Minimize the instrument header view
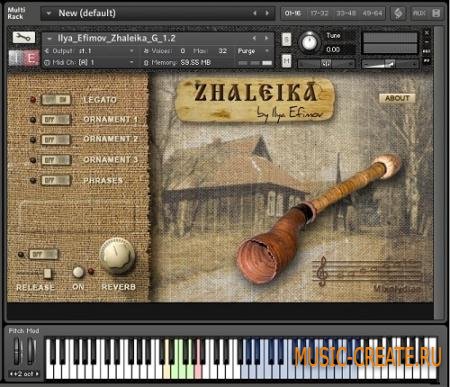450x387 pixels. pyautogui.click(x=426, y=42)
